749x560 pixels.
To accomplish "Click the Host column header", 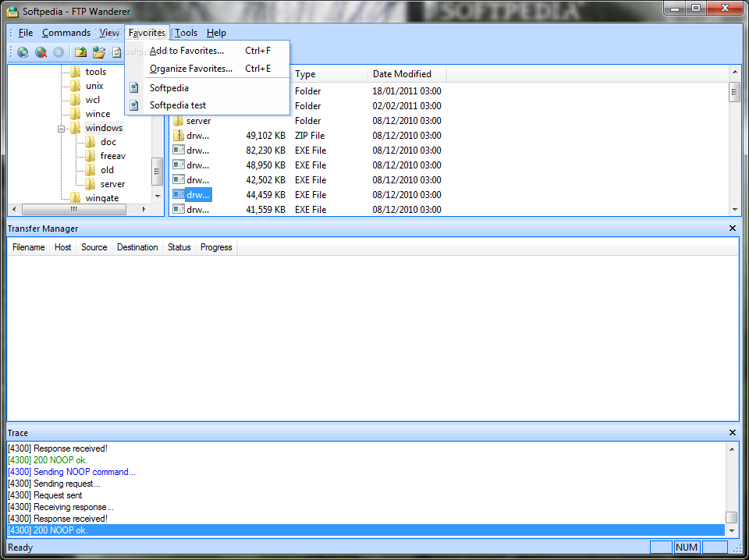I will (62, 247).
